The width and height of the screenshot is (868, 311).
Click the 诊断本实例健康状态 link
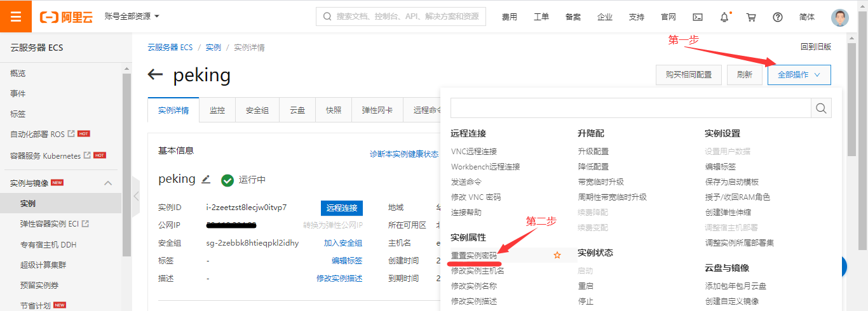404,154
